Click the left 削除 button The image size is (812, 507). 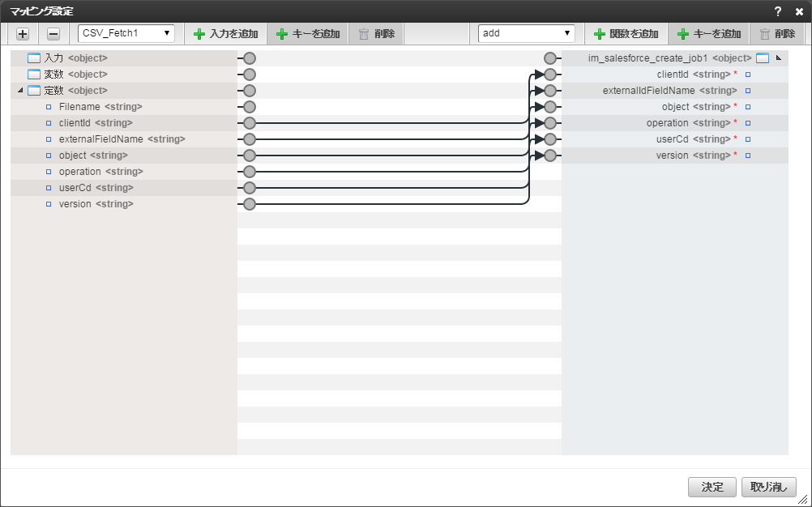tap(377, 34)
